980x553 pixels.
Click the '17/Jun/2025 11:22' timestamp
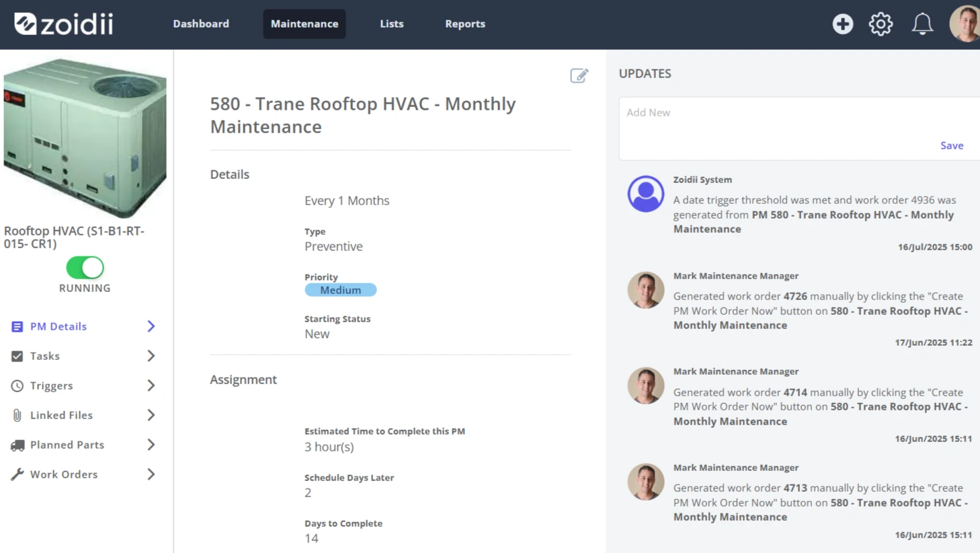(x=934, y=342)
